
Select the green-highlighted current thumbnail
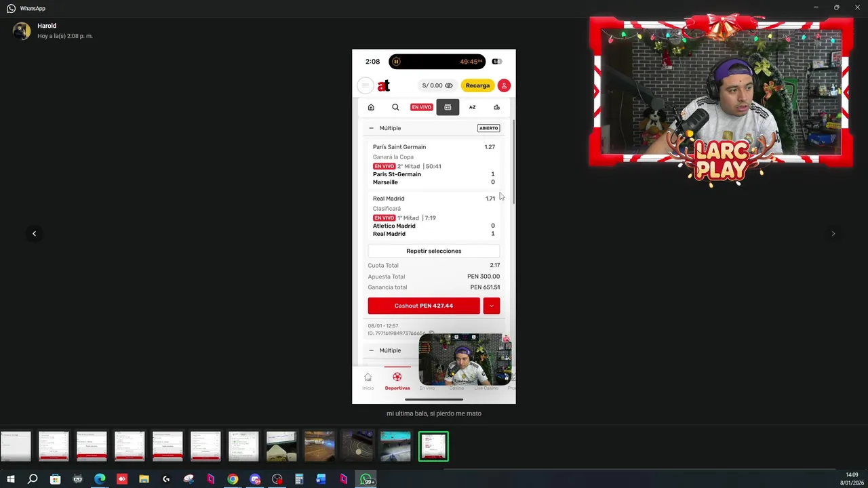coord(433,447)
